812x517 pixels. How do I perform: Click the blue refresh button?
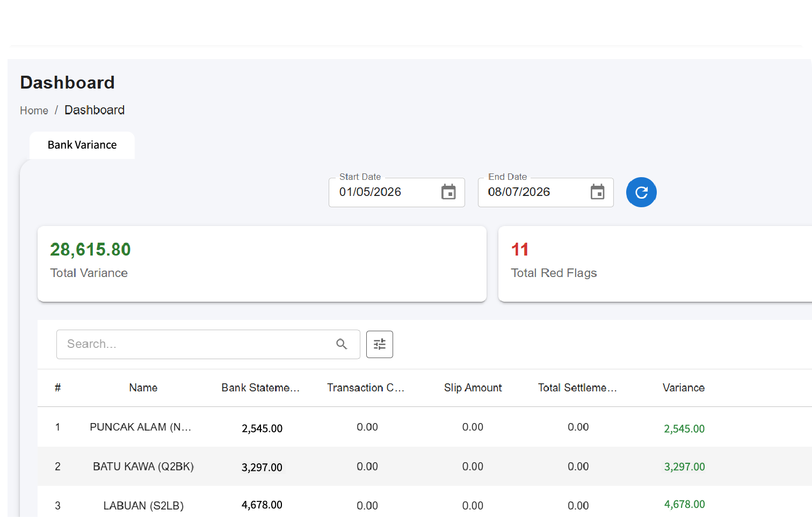pos(641,192)
